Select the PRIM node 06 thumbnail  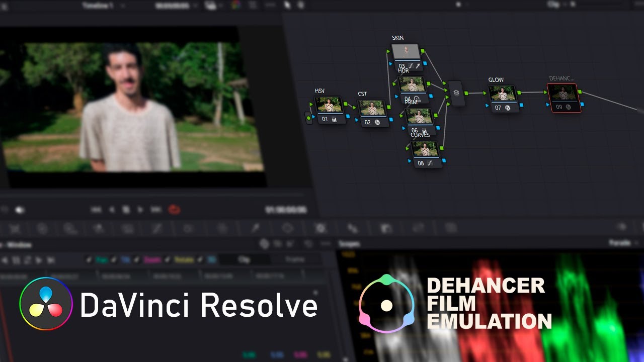(x=420, y=116)
